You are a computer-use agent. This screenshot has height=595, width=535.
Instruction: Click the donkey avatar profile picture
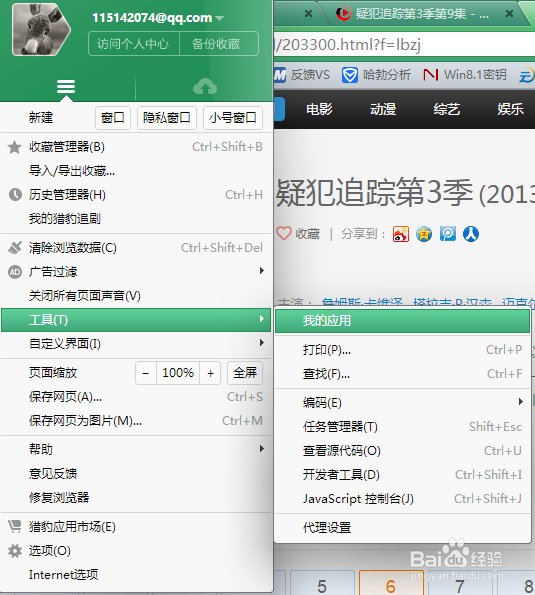(41, 30)
